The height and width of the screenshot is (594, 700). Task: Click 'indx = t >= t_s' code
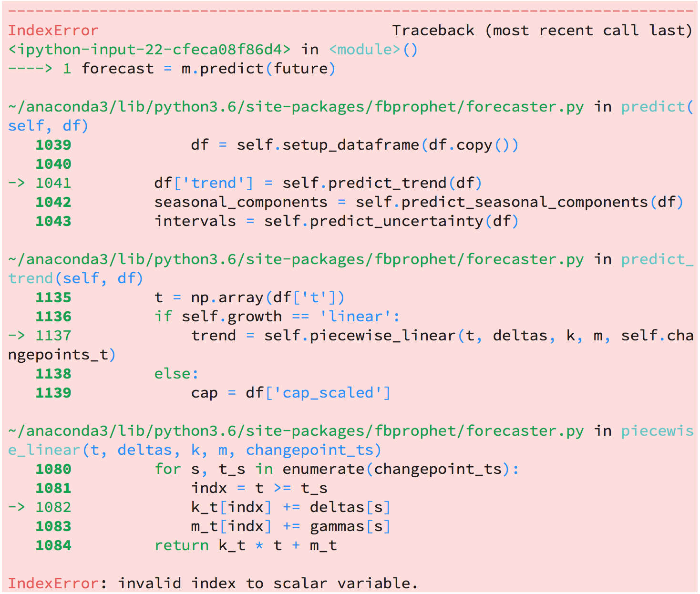tap(259, 488)
